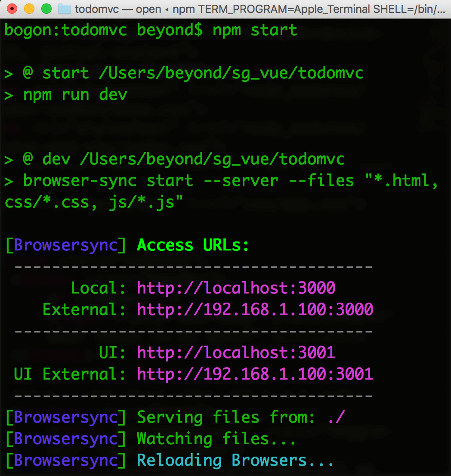Screen dimensions: 451x476
Task: Click the '@ start /Users/beyond/sg_vue/todomvc' line
Action: pyautogui.click(x=184, y=74)
